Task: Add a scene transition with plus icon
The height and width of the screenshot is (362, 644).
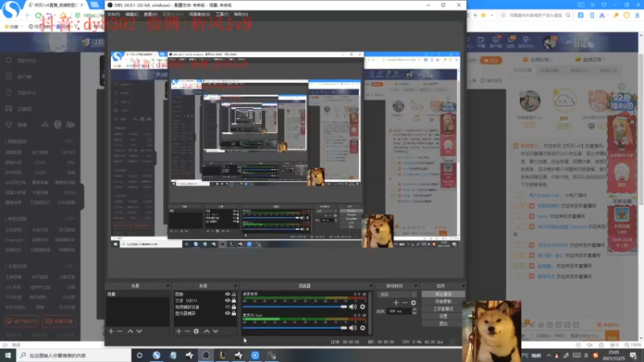Action: point(396,302)
